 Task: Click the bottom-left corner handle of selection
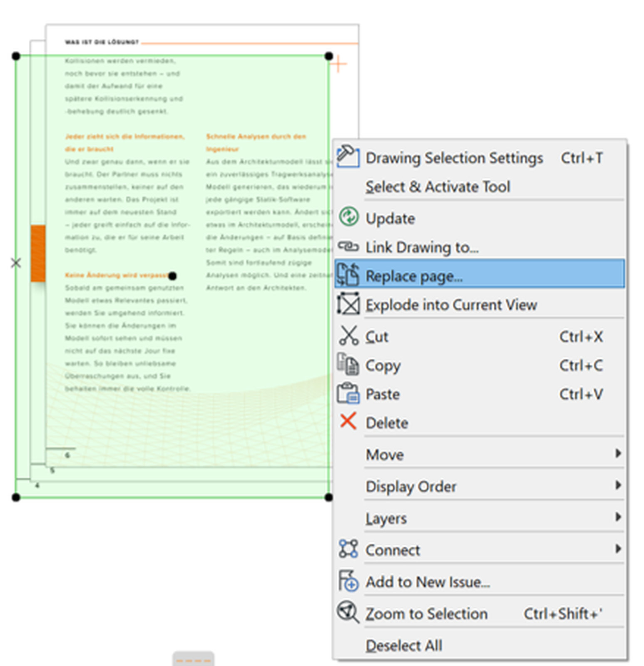tap(16, 497)
